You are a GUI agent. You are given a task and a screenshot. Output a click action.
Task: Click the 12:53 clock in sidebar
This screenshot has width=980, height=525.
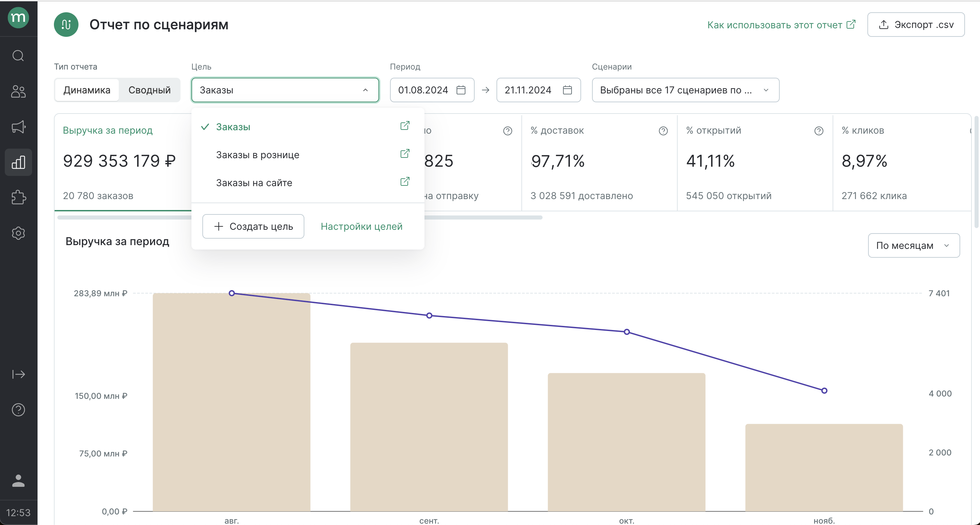click(x=18, y=512)
